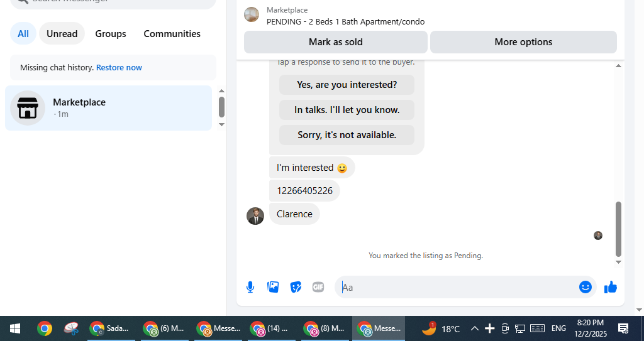
Task: Open the emoji picker in message box
Action: pos(586,287)
